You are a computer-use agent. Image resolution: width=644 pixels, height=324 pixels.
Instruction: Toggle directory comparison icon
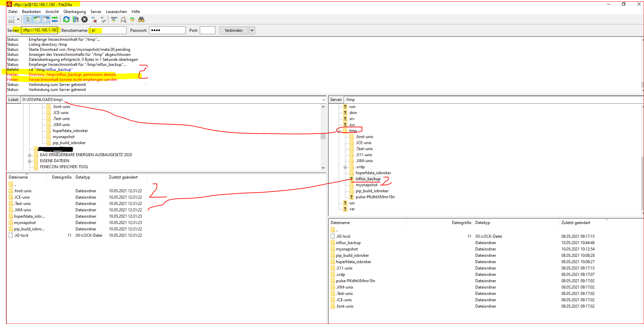click(123, 20)
